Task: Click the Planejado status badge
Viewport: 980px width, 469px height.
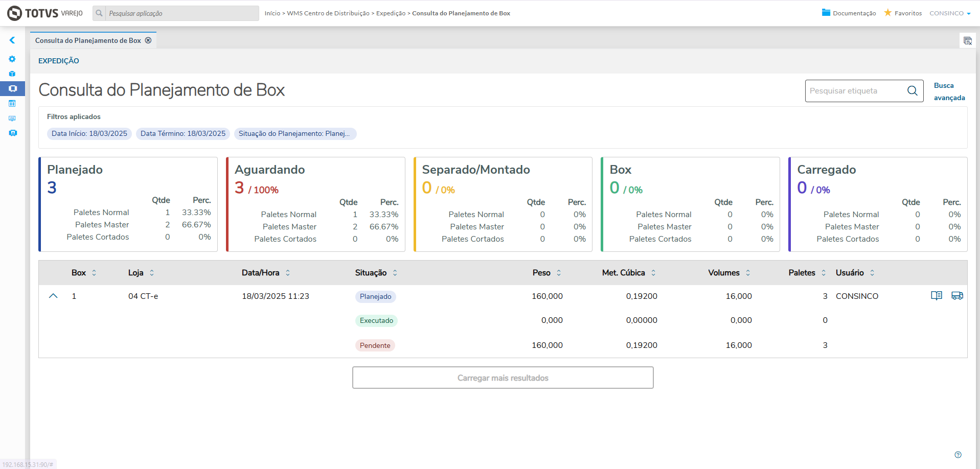Action: point(376,297)
